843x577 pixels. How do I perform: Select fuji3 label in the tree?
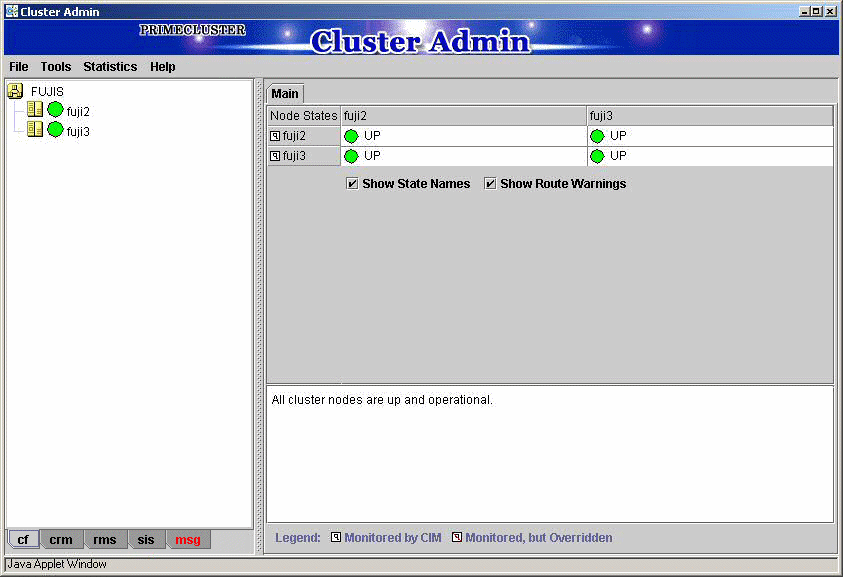(x=78, y=132)
